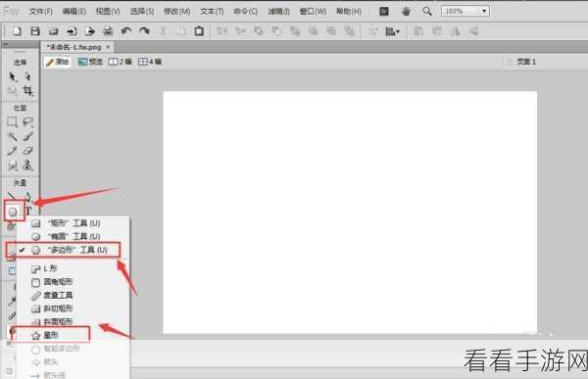The height and width of the screenshot is (379, 588).
Task: Click the Print icon in main toolbar
Action: (108, 31)
